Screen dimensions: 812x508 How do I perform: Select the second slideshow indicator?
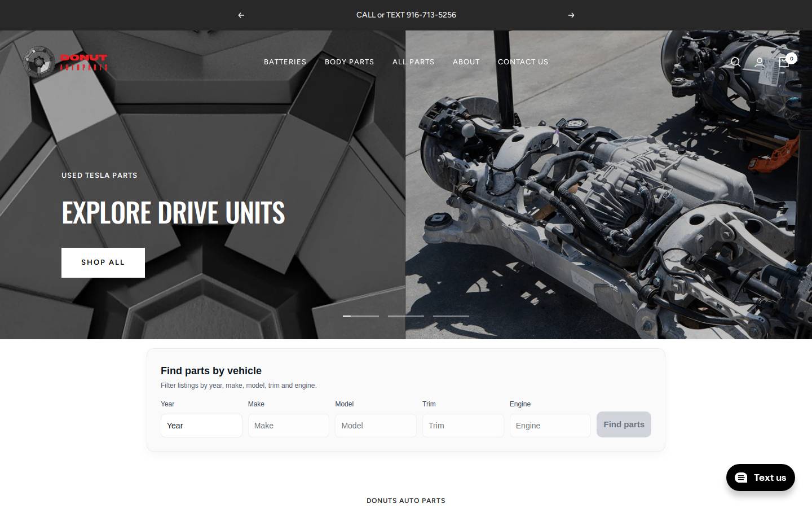click(406, 316)
